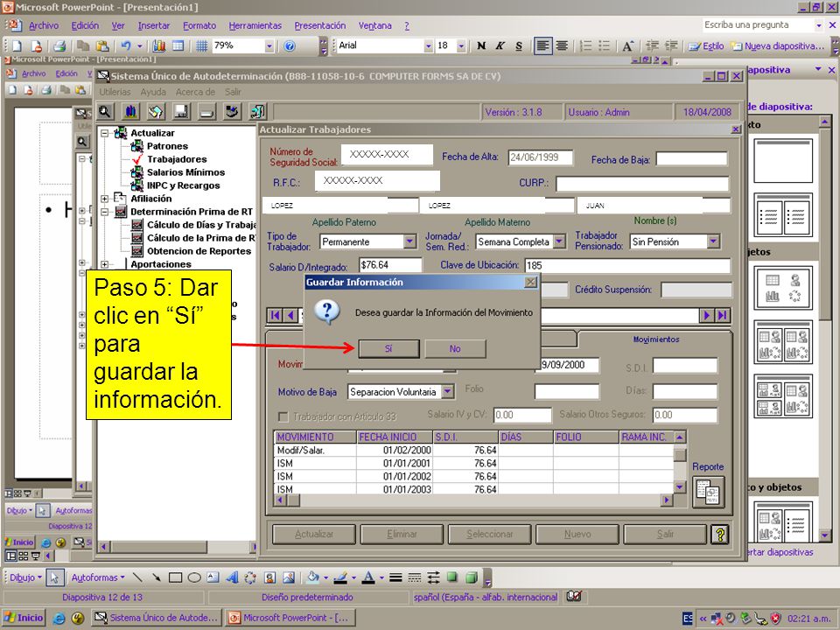Select the Salarios Mínimos tree item
840x630 pixels.
pyautogui.click(x=185, y=172)
